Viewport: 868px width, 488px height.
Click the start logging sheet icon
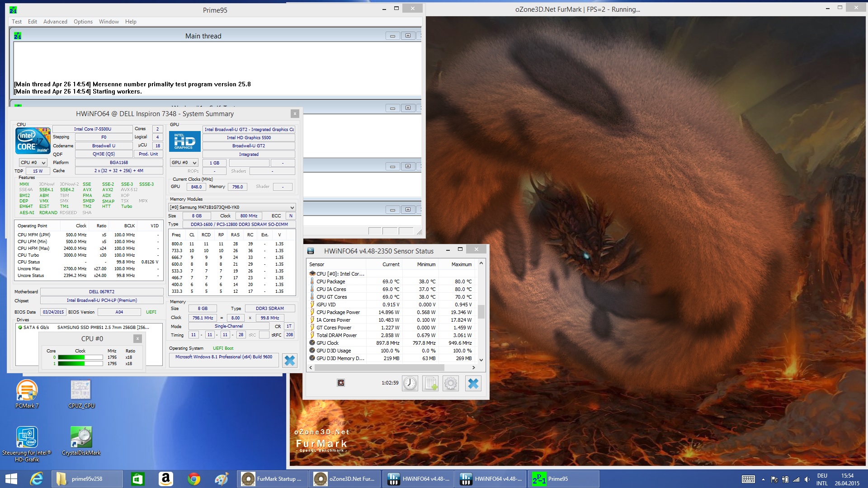430,383
